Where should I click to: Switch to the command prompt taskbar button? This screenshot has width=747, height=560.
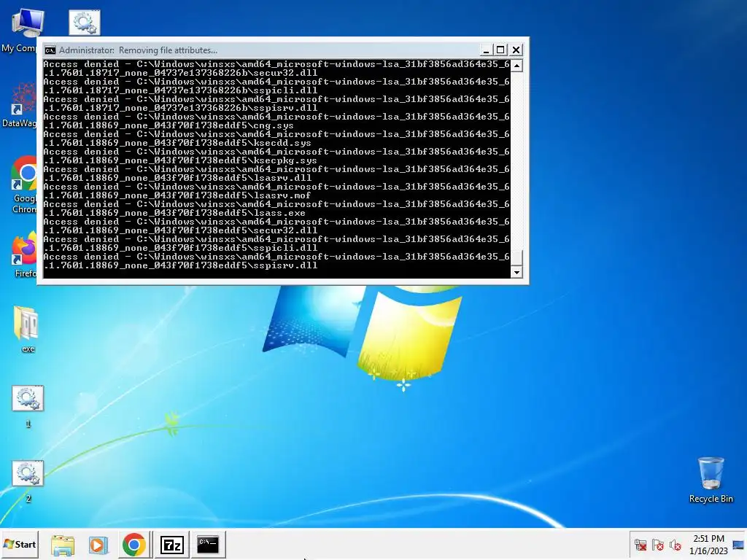point(208,545)
